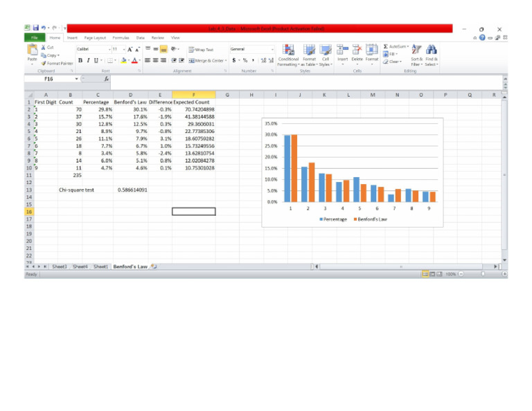Switch to Page Break Preview in status bar
The height and width of the screenshot is (411, 532).
coord(439,274)
